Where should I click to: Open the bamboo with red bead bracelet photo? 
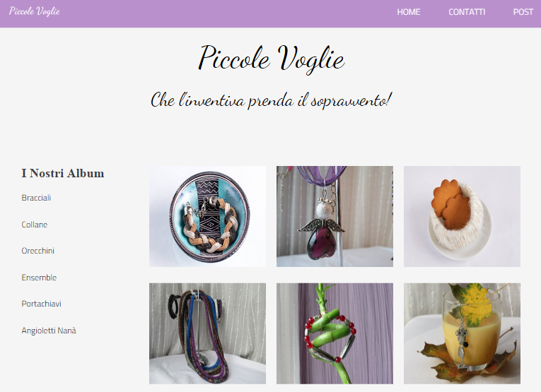335,333
